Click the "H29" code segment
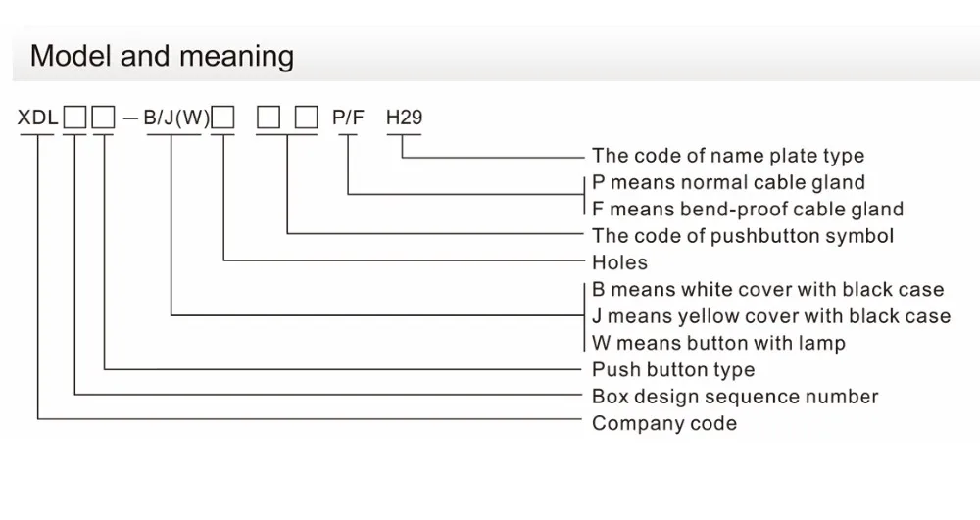Image resolution: width=980 pixels, height=520 pixels. (x=404, y=118)
